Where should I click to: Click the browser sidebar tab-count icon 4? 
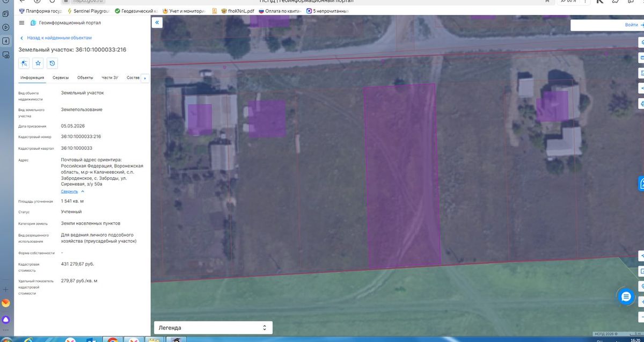pos(5,41)
